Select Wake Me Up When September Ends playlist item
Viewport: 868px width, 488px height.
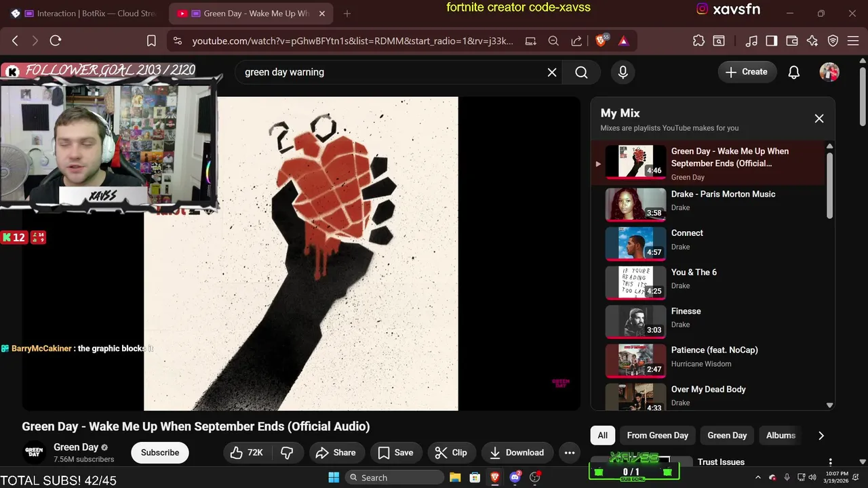click(x=708, y=163)
